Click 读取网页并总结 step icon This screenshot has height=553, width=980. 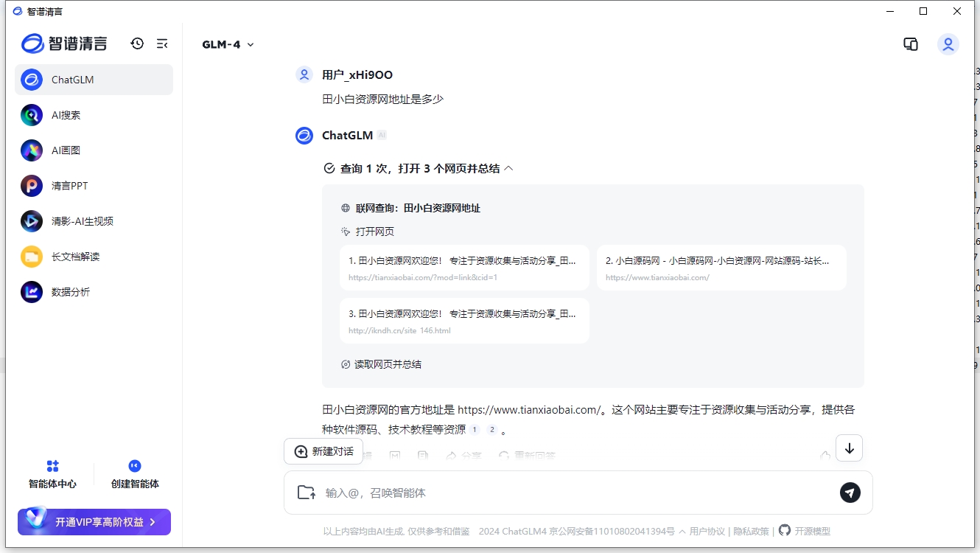click(x=346, y=364)
